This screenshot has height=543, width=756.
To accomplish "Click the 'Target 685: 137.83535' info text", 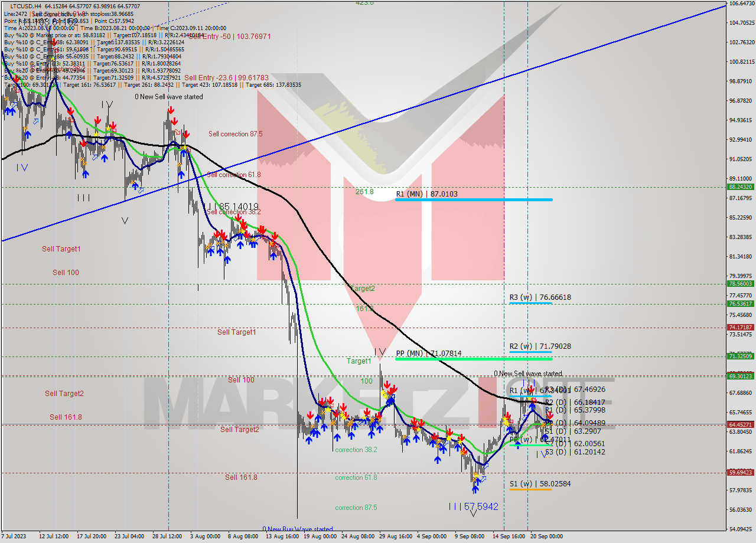I will click(x=273, y=85).
